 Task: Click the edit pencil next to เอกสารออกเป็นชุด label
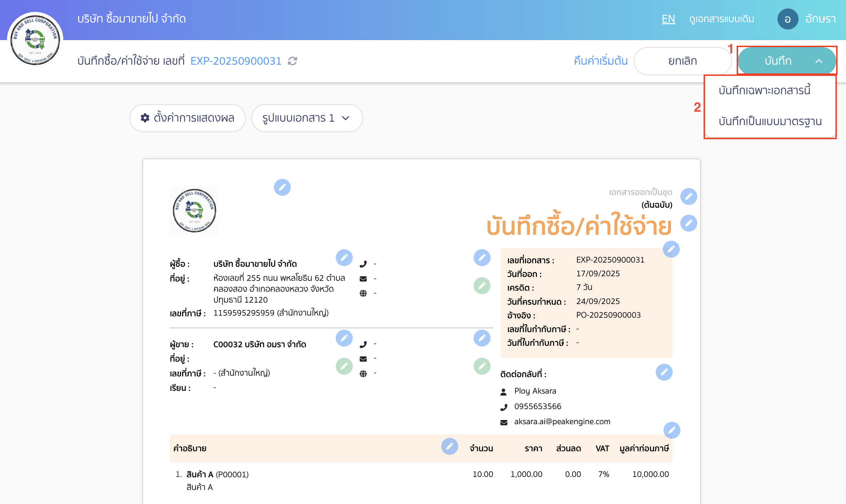point(688,196)
